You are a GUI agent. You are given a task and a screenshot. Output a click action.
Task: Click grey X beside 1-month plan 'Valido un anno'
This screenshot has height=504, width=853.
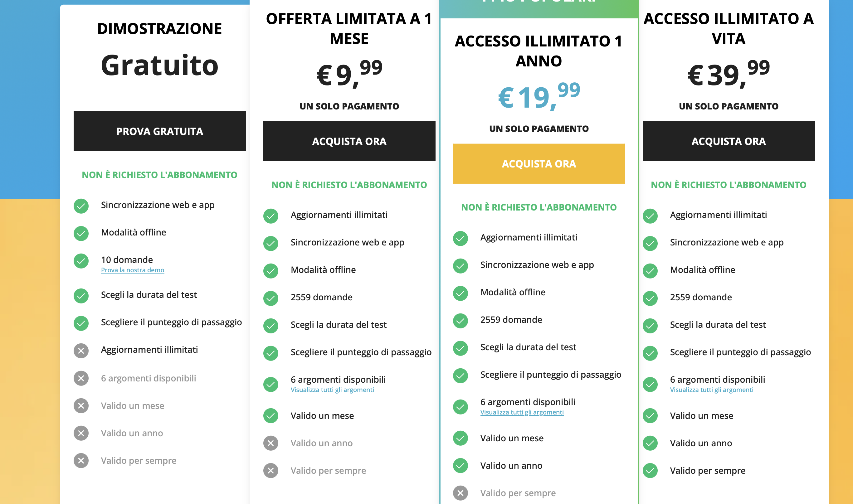click(271, 443)
